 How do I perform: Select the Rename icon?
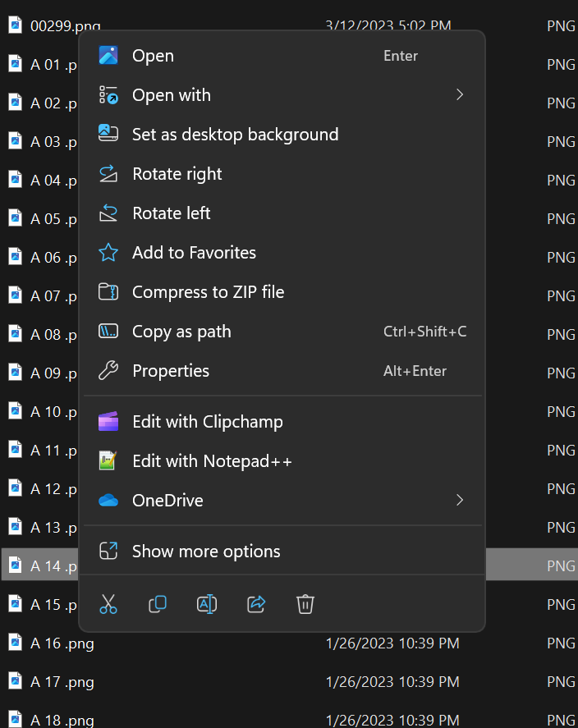click(x=206, y=604)
